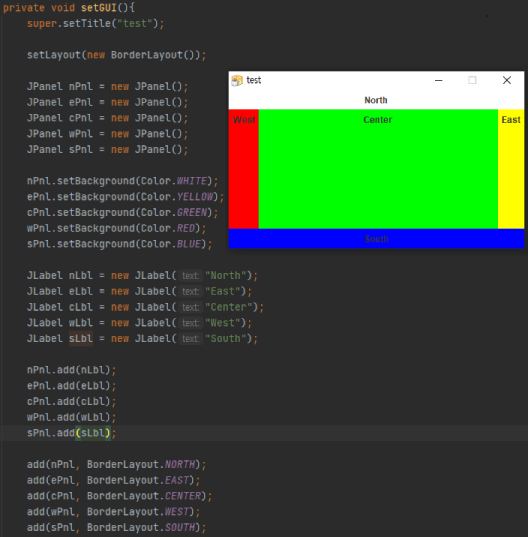
Task: Click the highlighted sLbl variable declaration
Action: click(x=81, y=338)
